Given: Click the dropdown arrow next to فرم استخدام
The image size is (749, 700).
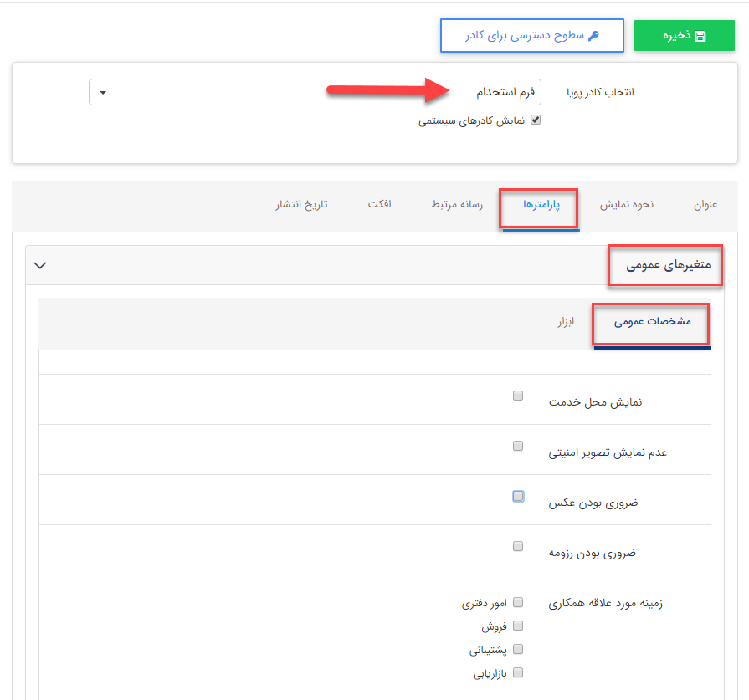Looking at the screenshot, I should coord(104,92).
